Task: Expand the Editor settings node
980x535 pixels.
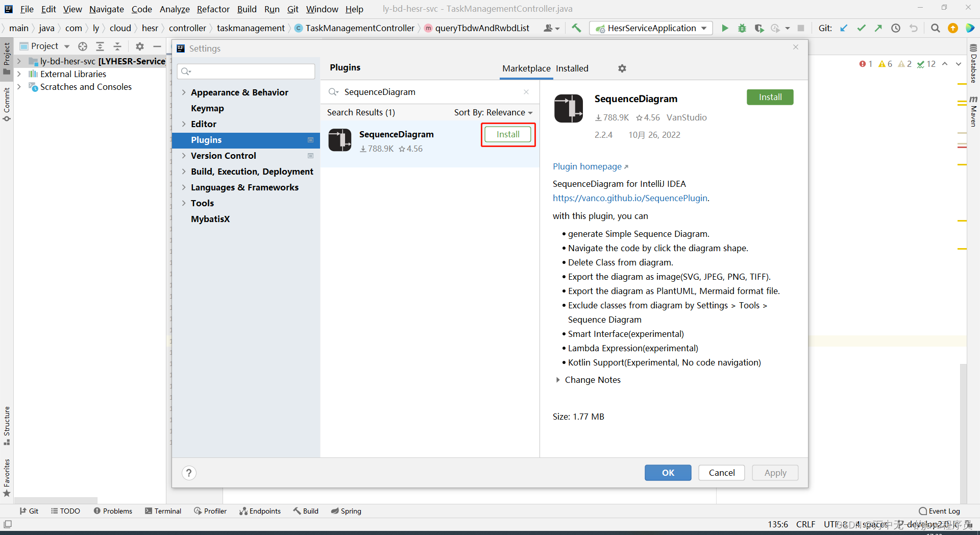Action: (184, 124)
